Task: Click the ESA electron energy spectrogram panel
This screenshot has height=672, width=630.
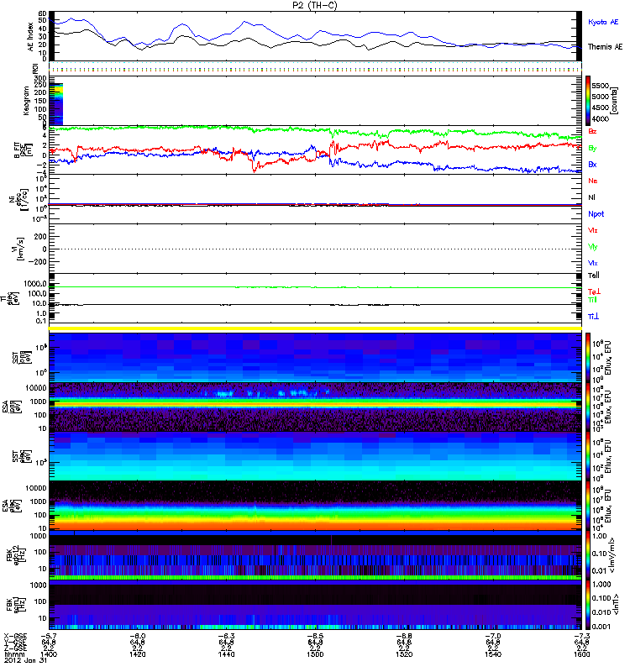Action: tap(315, 506)
